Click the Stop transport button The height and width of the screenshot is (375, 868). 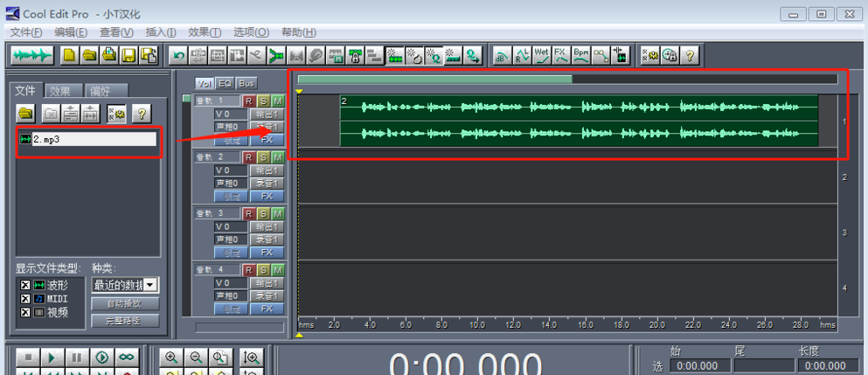28,358
